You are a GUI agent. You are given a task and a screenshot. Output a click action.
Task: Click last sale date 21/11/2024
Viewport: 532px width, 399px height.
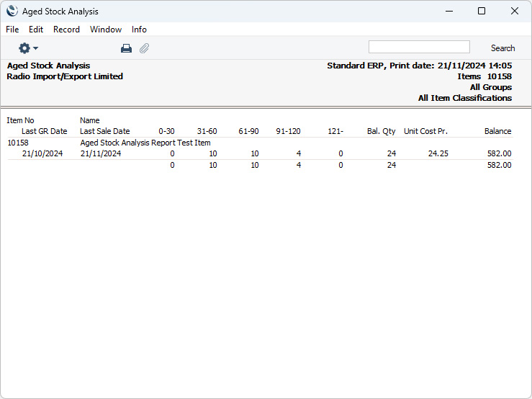(x=101, y=153)
